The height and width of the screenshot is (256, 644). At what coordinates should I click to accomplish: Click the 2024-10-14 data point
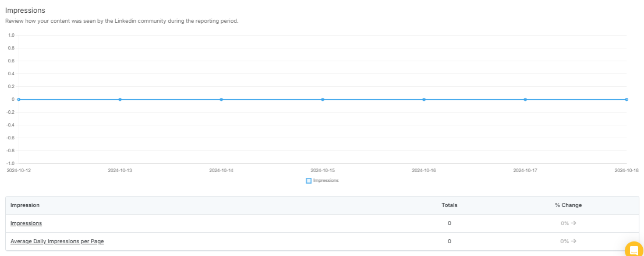[x=221, y=100]
